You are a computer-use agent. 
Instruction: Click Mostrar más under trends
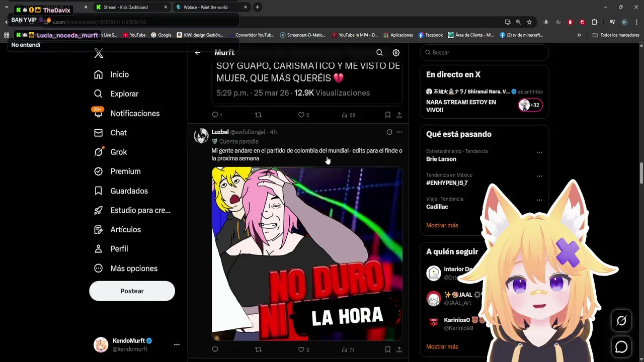442,225
